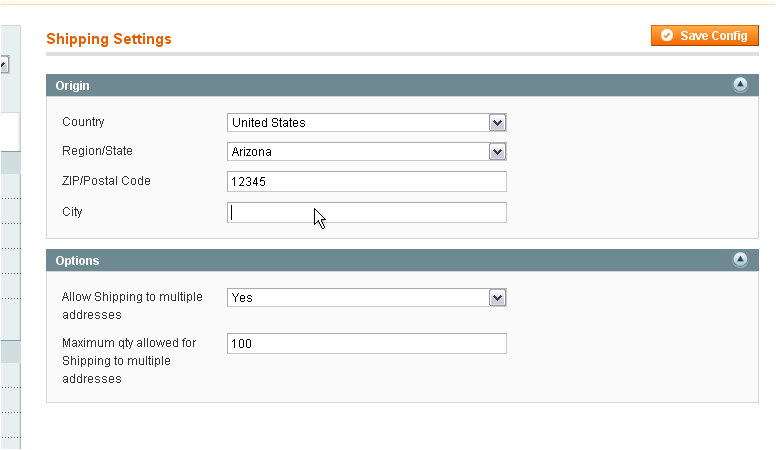Viewport: 776px width, 450px height.
Task: Click the checkmark icon on Save Config
Action: tap(667, 36)
